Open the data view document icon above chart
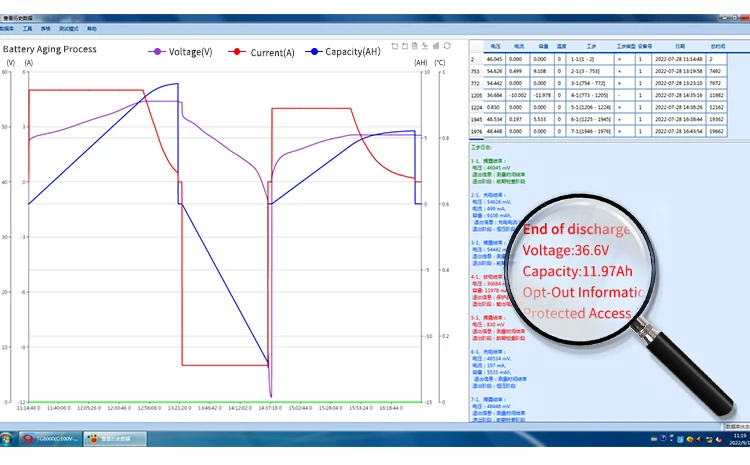Viewport: 750px width, 465px height. point(416,46)
